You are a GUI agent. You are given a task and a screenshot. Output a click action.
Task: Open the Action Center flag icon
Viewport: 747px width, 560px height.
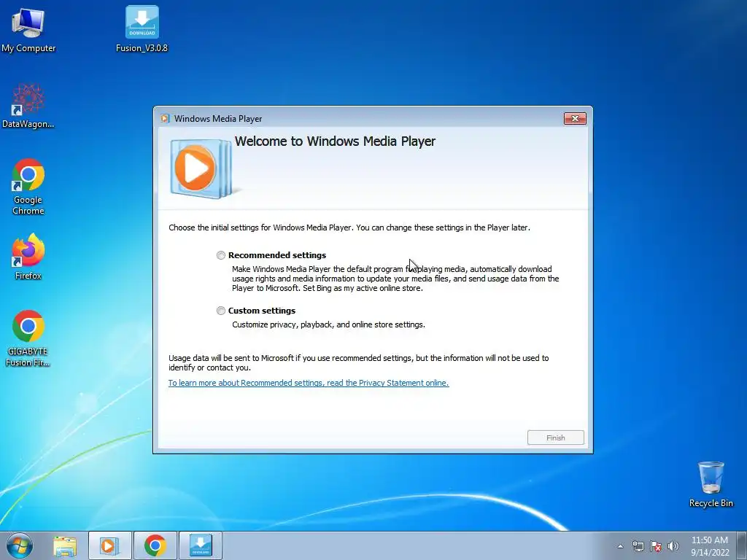(656, 546)
